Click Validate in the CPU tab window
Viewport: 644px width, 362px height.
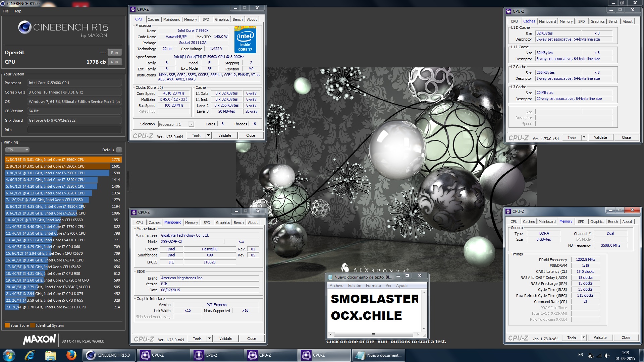[x=225, y=135]
